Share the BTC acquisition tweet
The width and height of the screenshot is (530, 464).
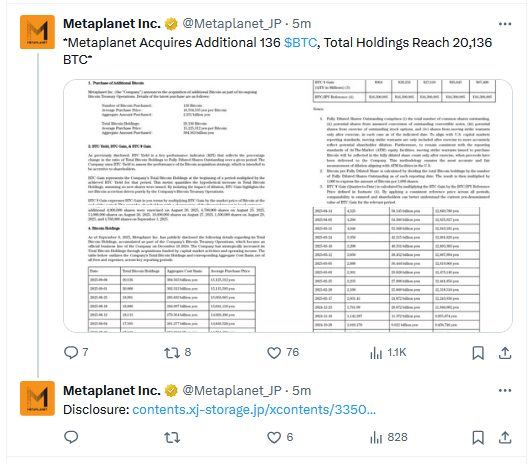point(505,353)
